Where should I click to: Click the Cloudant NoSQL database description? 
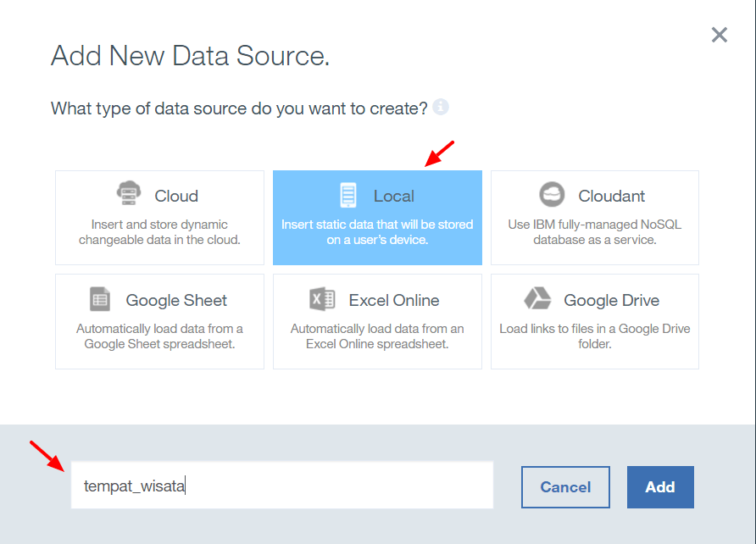click(594, 232)
